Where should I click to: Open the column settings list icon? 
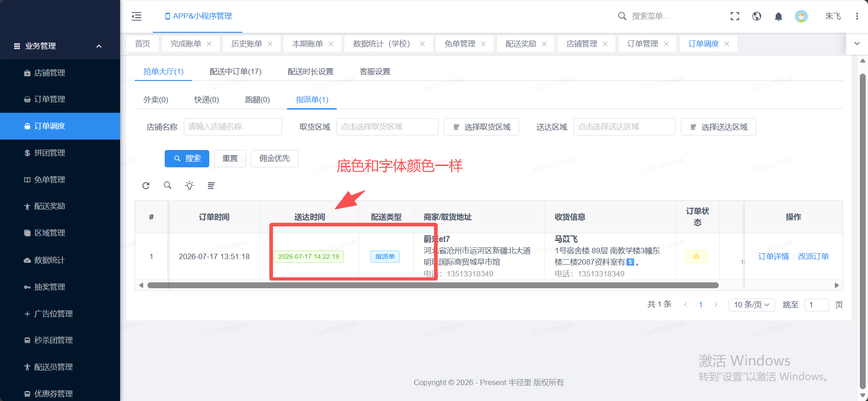coord(211,185)
